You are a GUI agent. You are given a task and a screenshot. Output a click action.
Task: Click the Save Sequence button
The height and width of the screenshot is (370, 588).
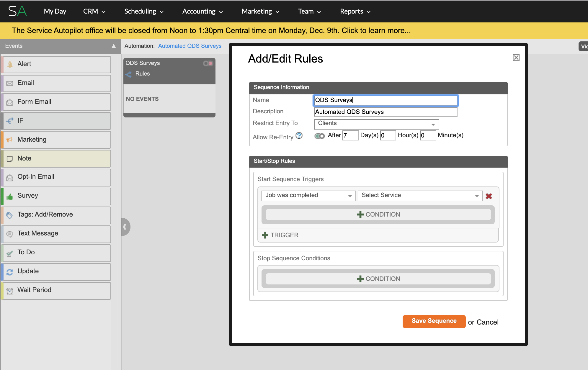[434, 321]
